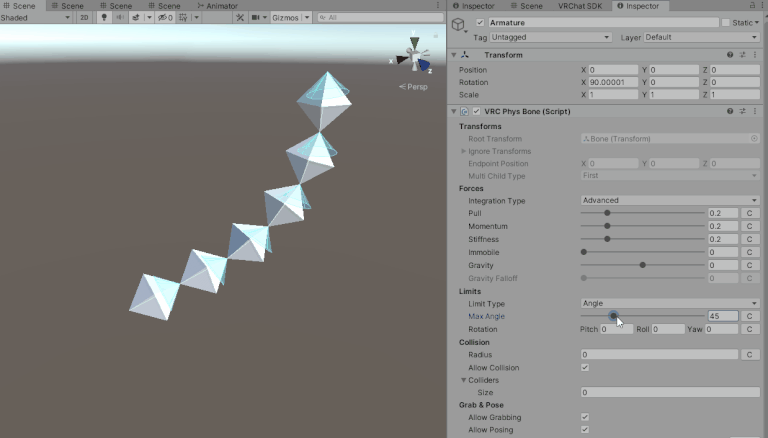The height and width of the screenshot is (438, 768).
Task: Open the Integration Type dropdown
Action: (x=670, y=201)
